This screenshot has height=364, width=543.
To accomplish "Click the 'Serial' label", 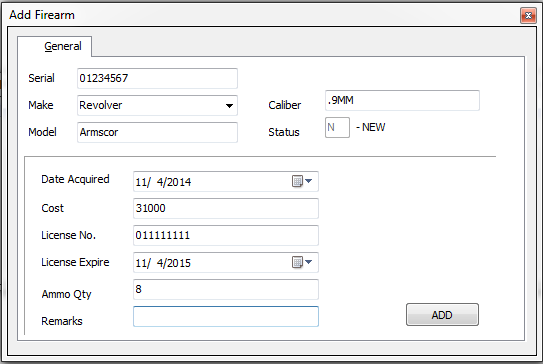I will click(41, 78).
